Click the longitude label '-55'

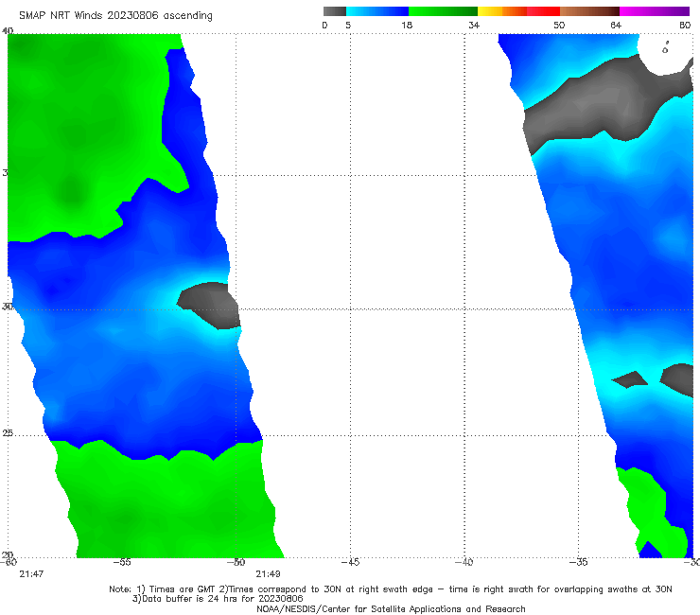coord(122,562)
